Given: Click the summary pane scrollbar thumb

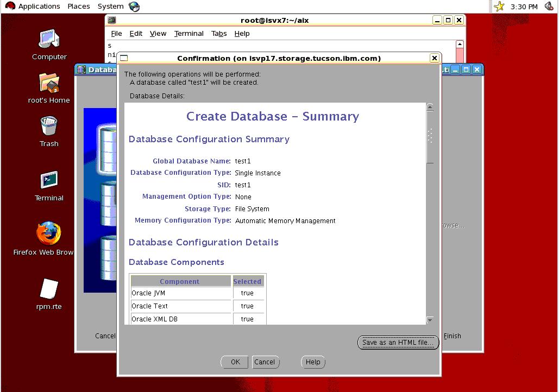Looking at the screenshot, I should tap(430, 137).
